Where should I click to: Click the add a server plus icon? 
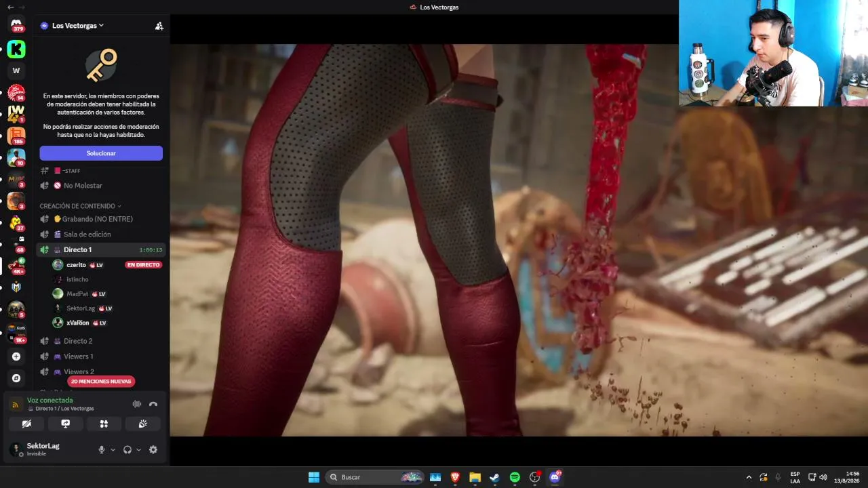[x=16, y=357]
